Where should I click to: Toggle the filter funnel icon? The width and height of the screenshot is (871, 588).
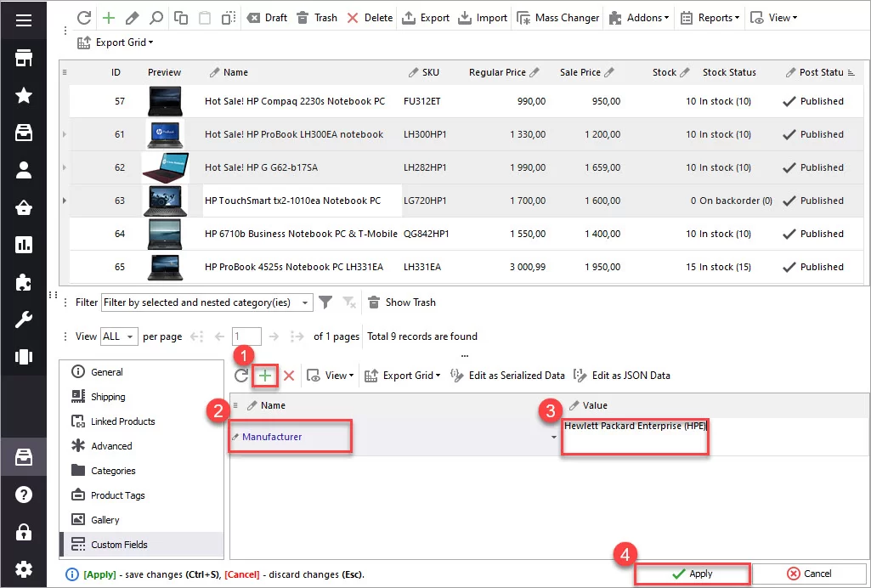pos(326,302)
